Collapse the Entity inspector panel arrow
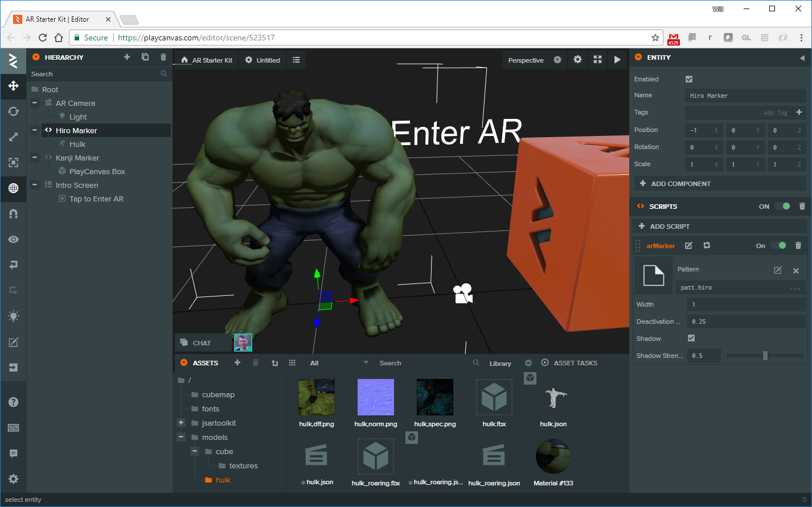 [x=802, y=57]
